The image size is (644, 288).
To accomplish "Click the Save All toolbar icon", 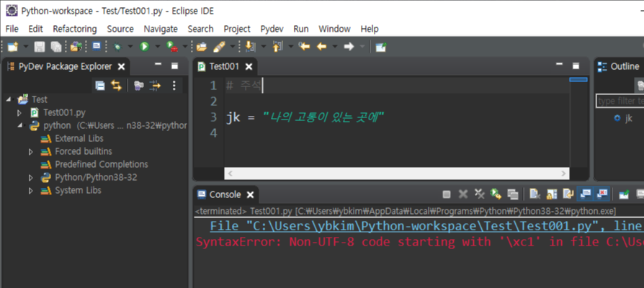I will click(x=56, y=47).
